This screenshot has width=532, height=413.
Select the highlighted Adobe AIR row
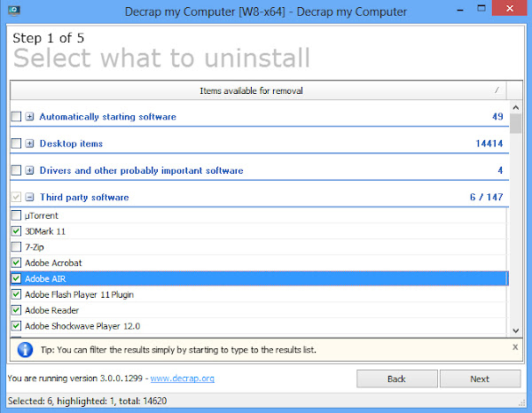coord(259,278)
